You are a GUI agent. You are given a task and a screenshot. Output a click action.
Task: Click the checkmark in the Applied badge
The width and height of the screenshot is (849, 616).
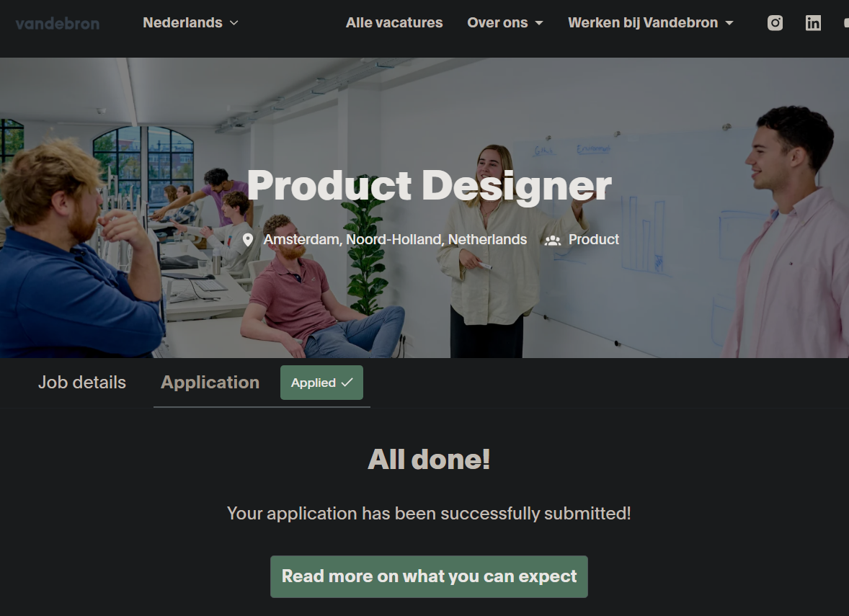347,382
